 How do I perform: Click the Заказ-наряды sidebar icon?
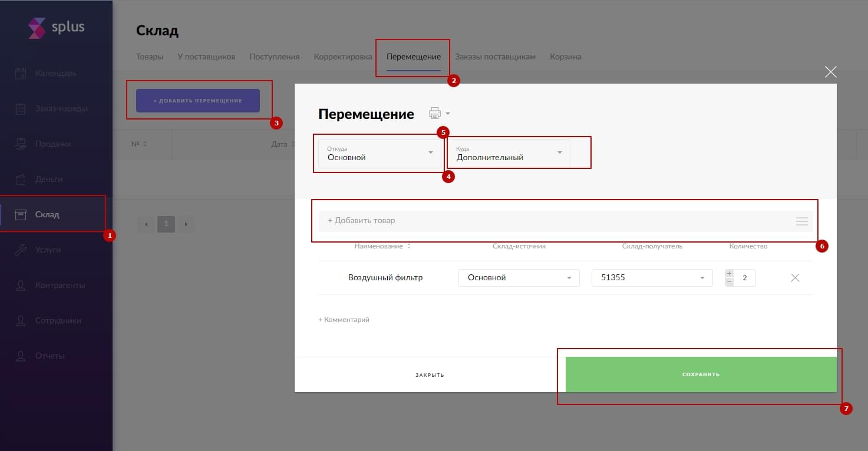tap(21, 109)
